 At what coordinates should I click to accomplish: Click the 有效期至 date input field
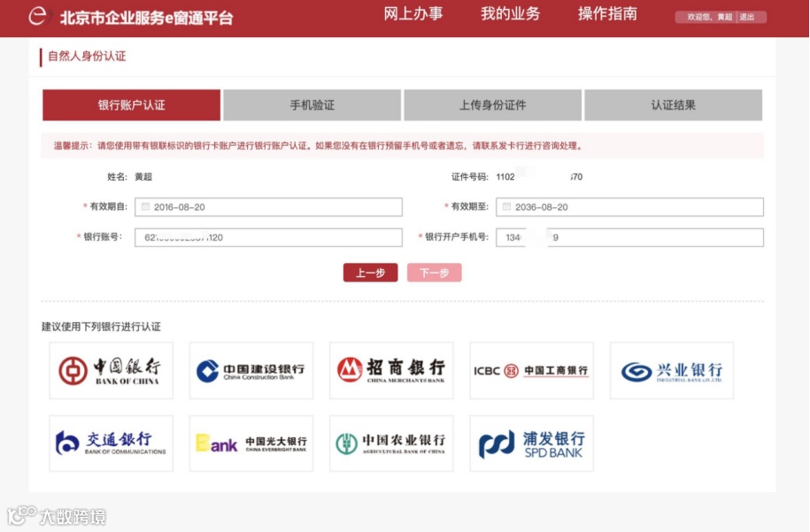click(629, 207)
